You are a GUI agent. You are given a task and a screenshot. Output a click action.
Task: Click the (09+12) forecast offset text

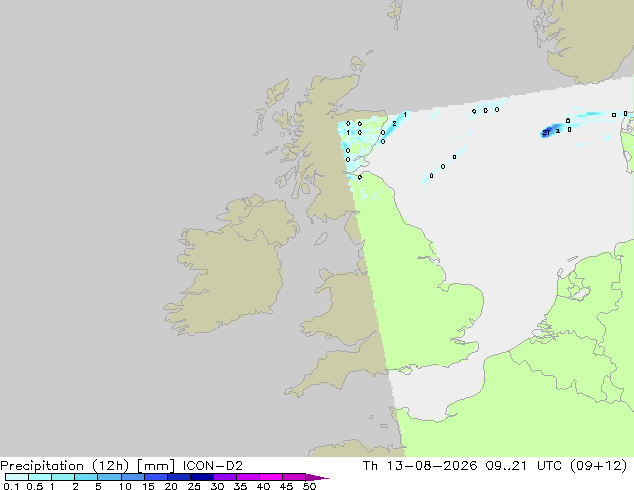(x=598, y=466)
